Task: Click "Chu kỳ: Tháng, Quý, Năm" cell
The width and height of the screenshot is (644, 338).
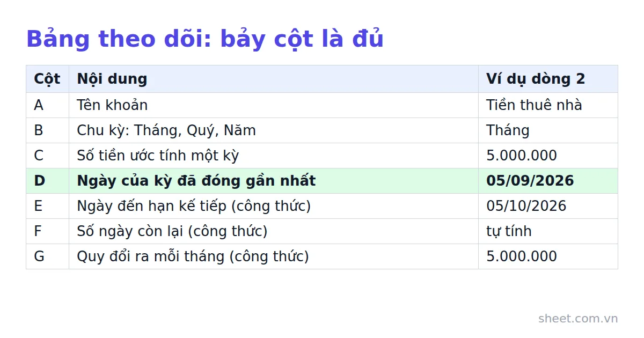Action: coord(274,130)
